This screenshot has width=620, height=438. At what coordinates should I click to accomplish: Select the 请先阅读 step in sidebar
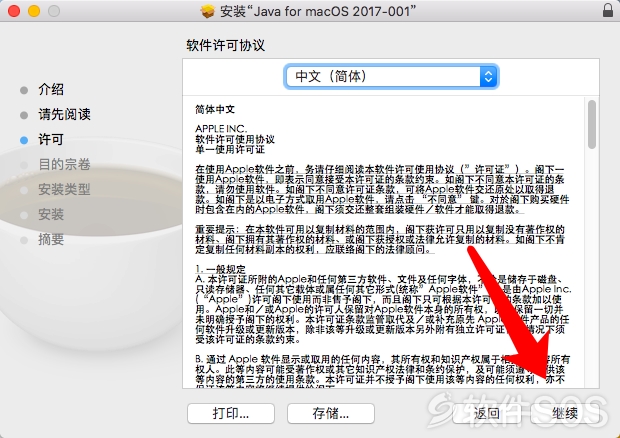click(x=64, y=114)
